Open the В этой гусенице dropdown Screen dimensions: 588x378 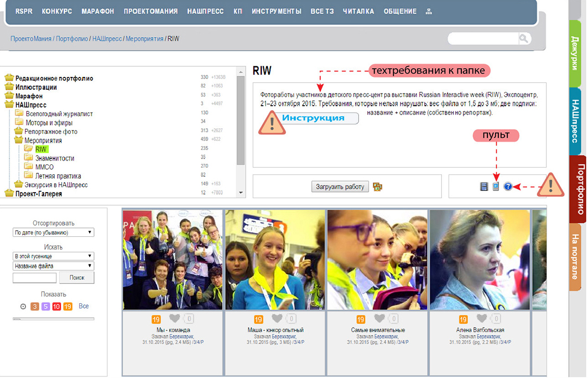tap(53, 256)
